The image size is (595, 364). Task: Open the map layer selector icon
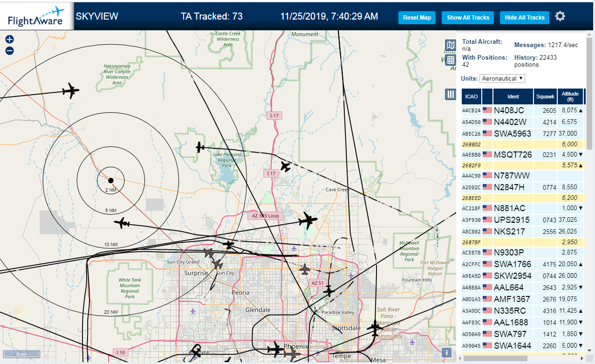pos(451,45)
